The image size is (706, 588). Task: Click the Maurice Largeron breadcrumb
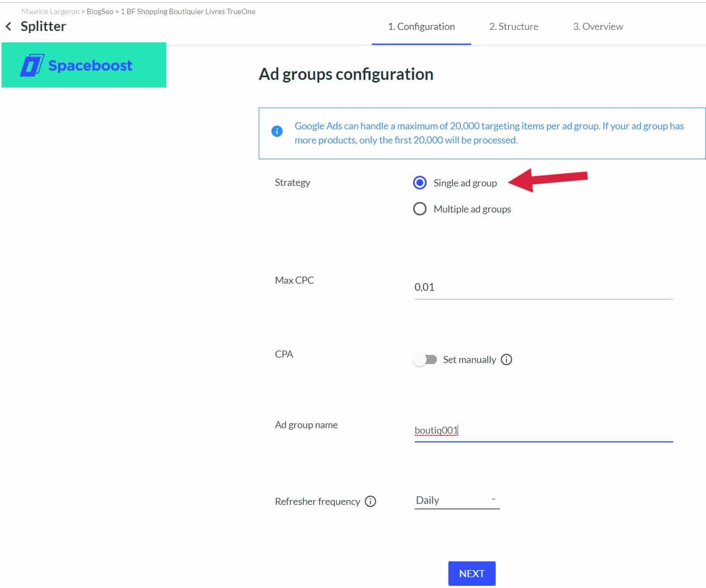tap(50, 11)
